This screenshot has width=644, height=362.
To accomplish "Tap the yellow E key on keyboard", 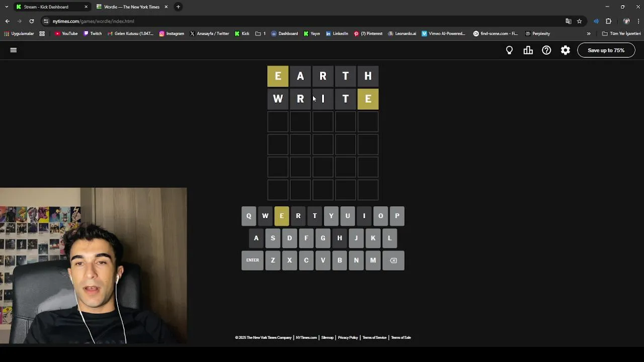I will point(282,216).
